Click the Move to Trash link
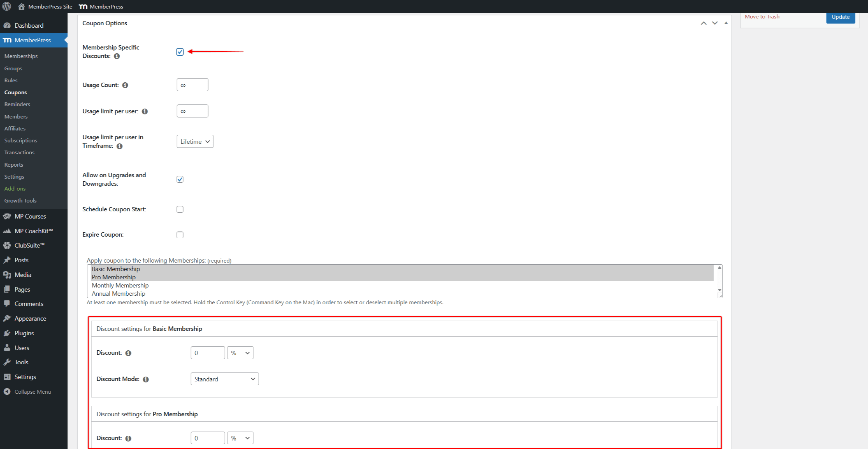The width and height of the screenshot is (868, 449). click(x=762, y=16)
